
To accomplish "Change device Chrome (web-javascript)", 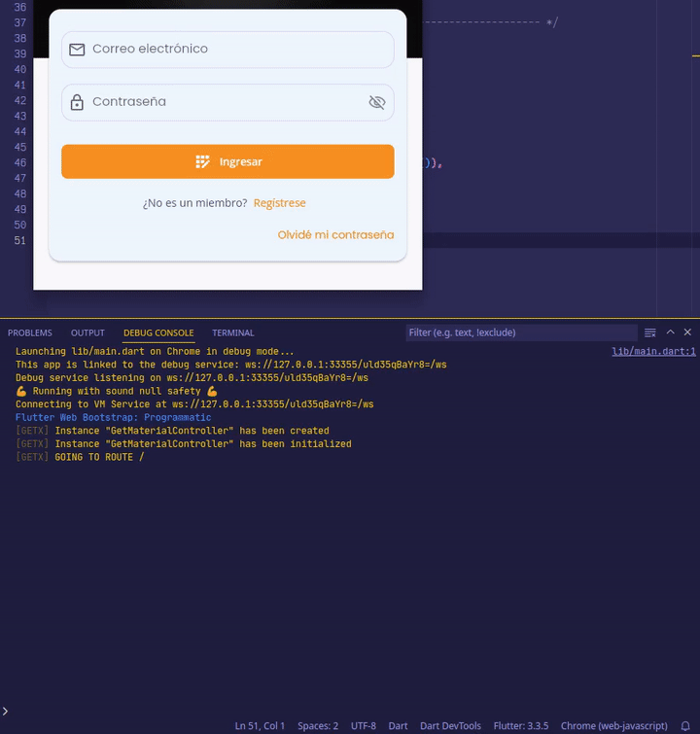I will coord(613,726).
